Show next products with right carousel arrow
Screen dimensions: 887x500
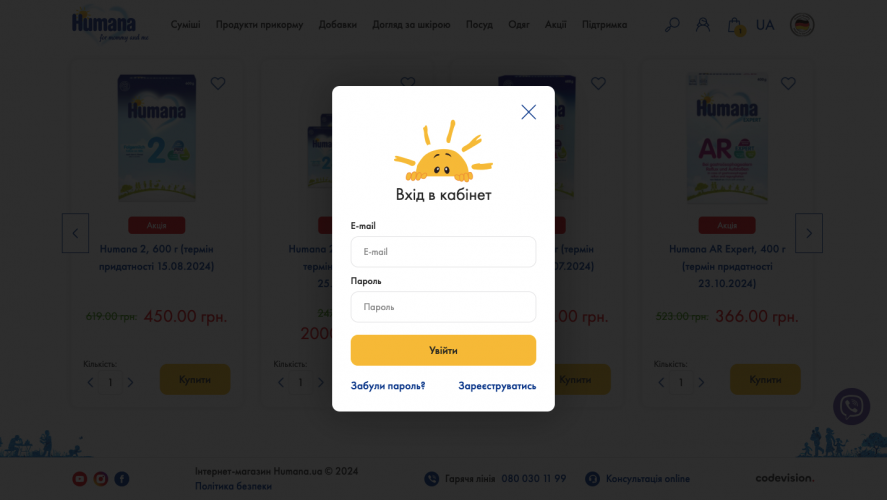[809, 233]
